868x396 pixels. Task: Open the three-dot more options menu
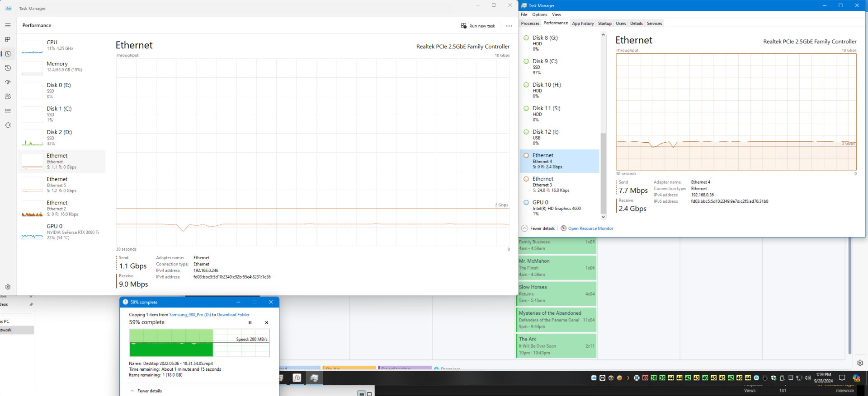[509, 26]
